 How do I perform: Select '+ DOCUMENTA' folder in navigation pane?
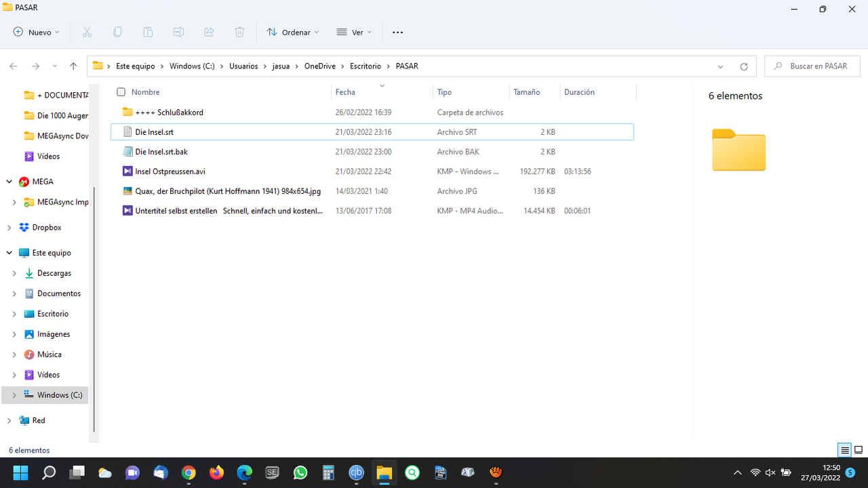pos(56,96)
